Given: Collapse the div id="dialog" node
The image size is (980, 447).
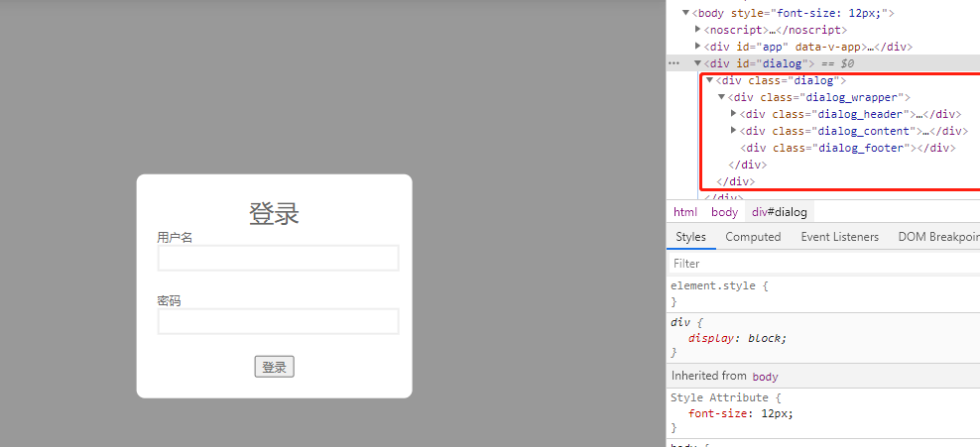Looking at the screenshot, I should tap(698, 63).
